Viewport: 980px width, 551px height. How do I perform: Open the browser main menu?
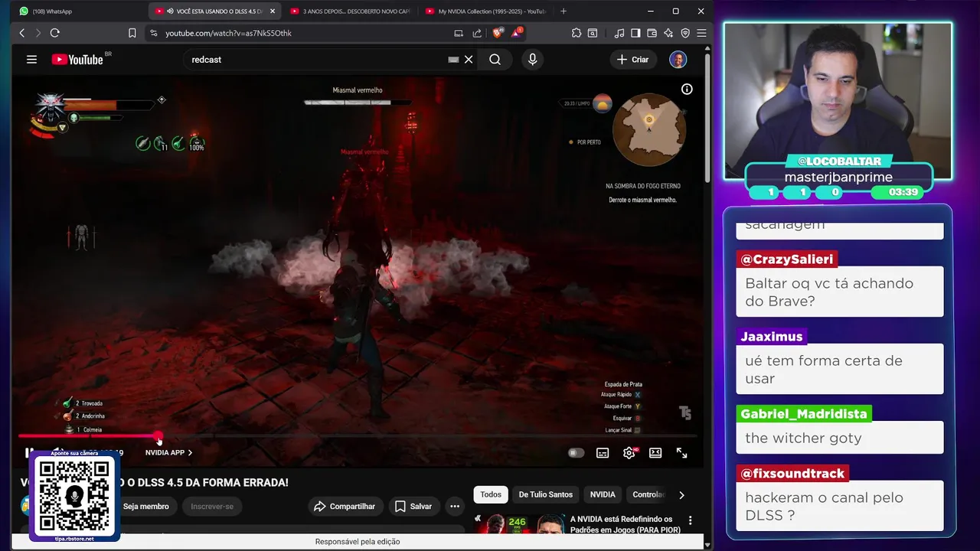[x=701, y=33]
